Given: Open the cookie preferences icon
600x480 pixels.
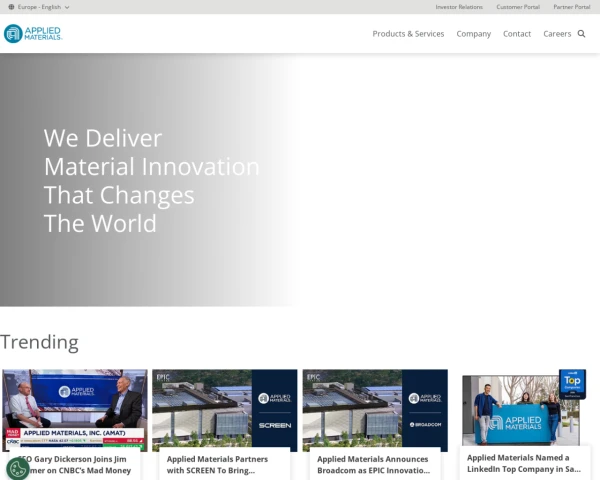Looking at the screenshot, I should (x=18, y=468).
